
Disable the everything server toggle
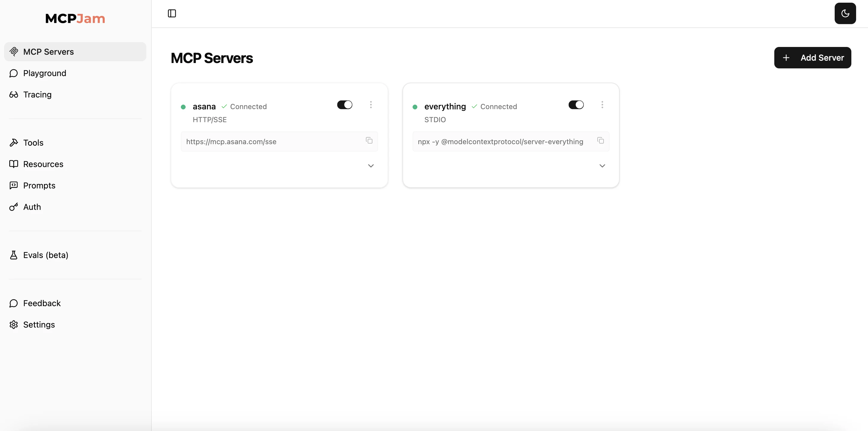click(576, 105)
